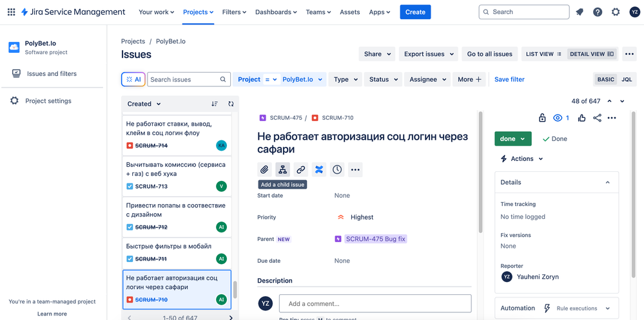Share the issue via share icon
Image resolution: width=644 pixels, height=320 pixels.
click(x=597, y=118)
